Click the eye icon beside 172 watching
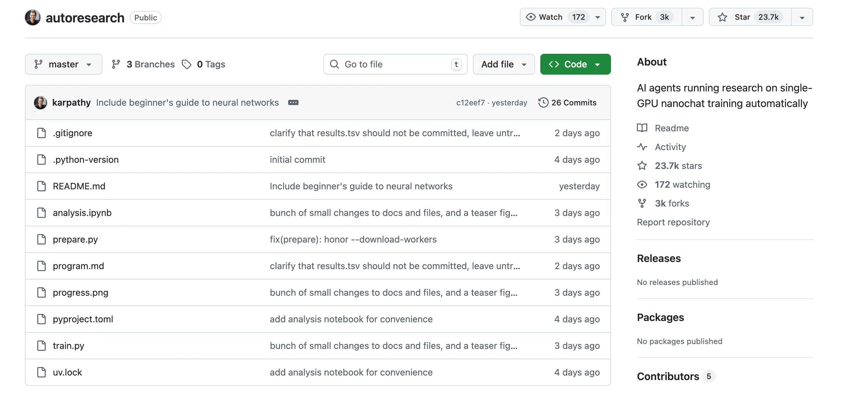Screen dimensions: 868x393 click(642, 185)
